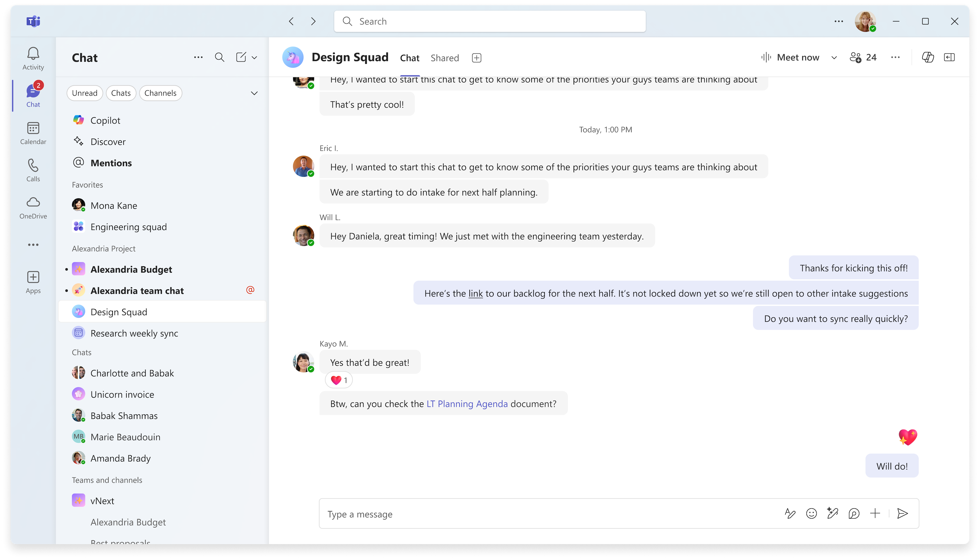Click the send message icon
The image size is (980, 560).
pos(902,514)
